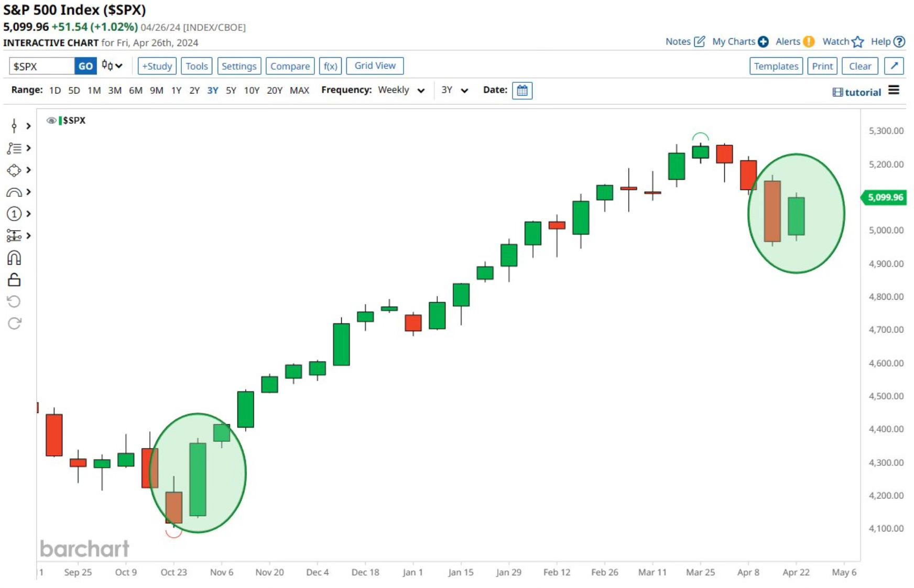Viewport: 914px width, 588px height.
Task: Click the symbol input field $SPX
Action: [42, 66]
